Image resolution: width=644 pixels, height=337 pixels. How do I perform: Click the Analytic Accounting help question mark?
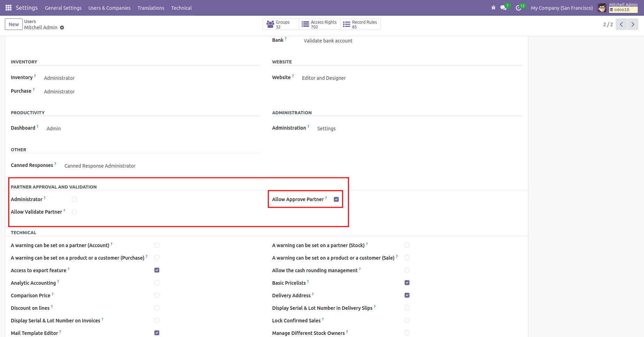[58, 281]
